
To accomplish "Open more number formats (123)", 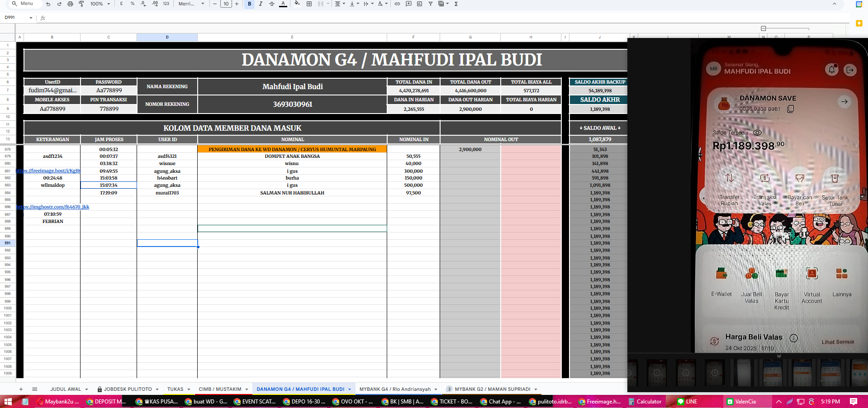I will (x=166, y=4).
